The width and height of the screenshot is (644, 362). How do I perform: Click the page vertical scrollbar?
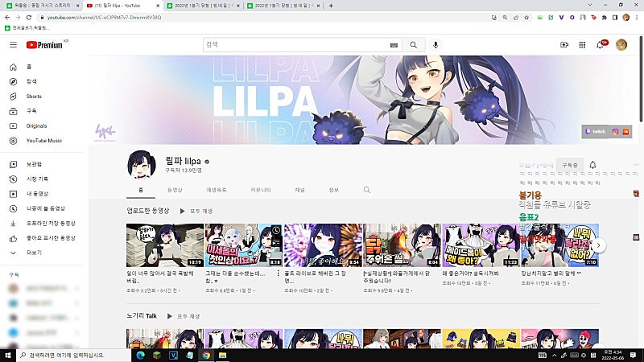(x=641, y=79)
